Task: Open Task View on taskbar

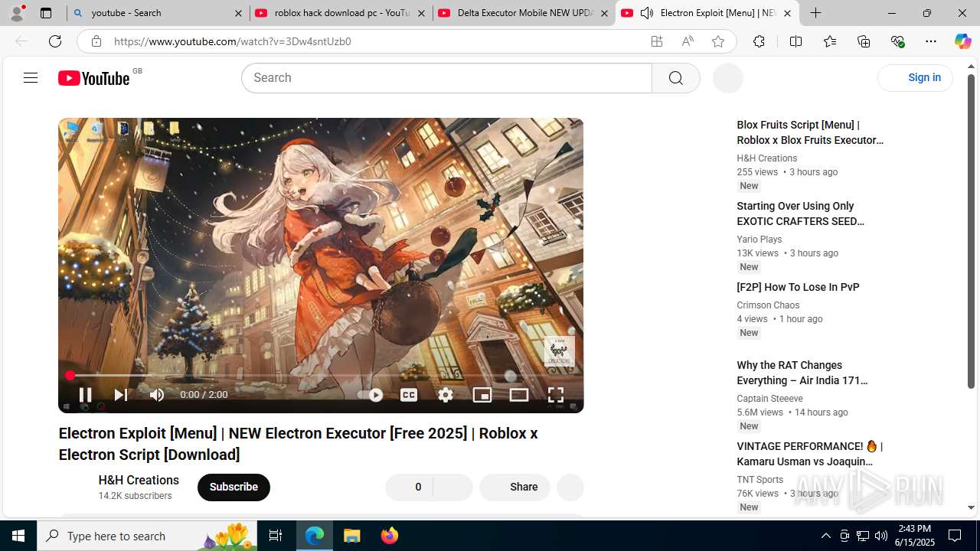Action: point(276,536)
